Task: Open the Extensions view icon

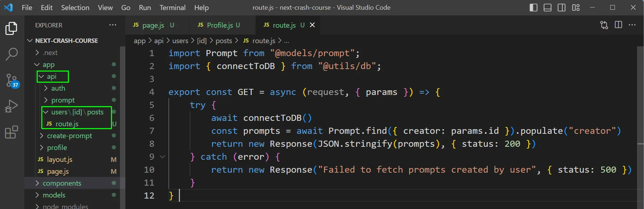Action: 11,132
